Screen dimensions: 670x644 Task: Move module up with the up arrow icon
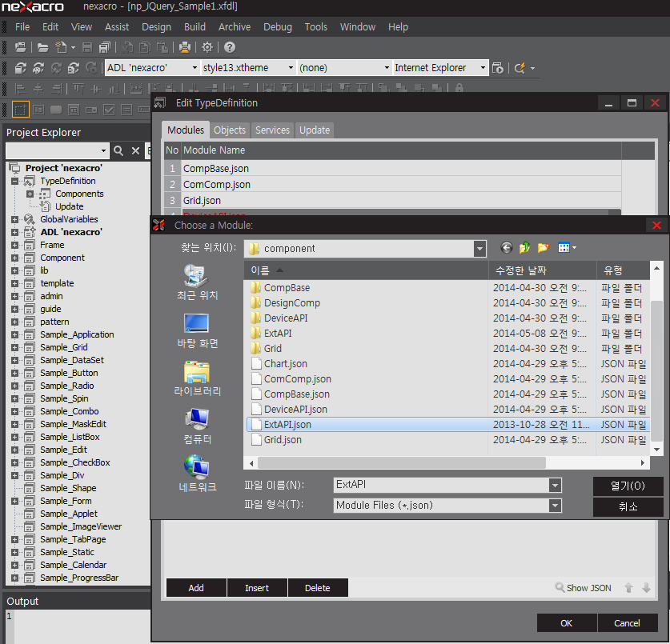click(628, 588)
